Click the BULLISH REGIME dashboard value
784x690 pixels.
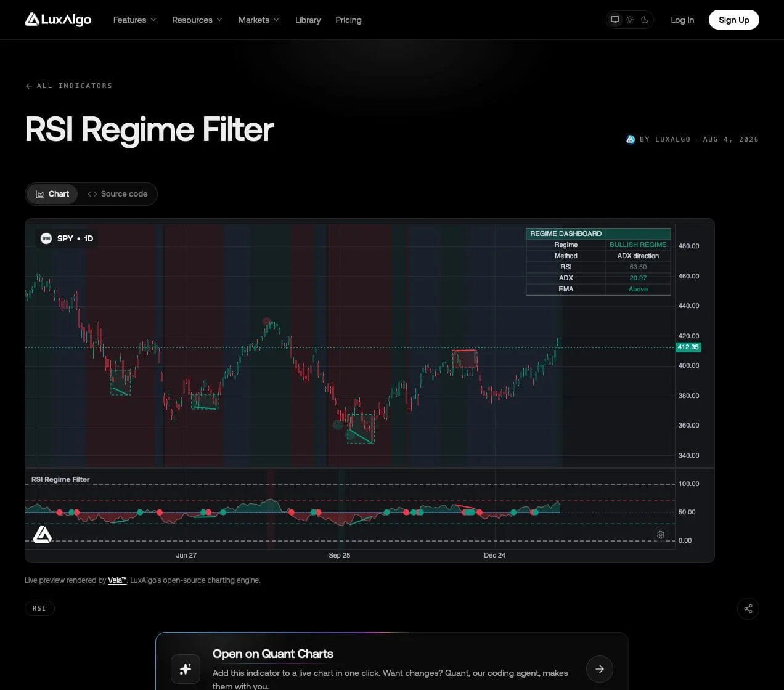pyautogui.click(x=638, y=245)
